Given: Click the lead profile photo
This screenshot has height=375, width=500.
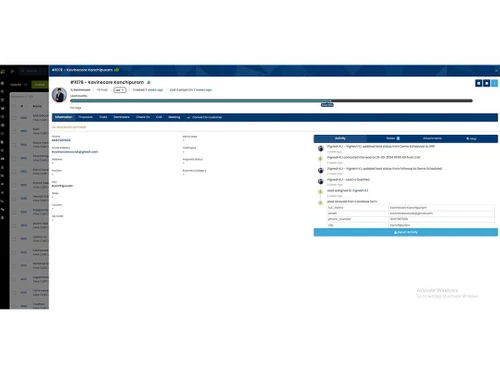Looking at the screenshot, I should tap(59, 95).
